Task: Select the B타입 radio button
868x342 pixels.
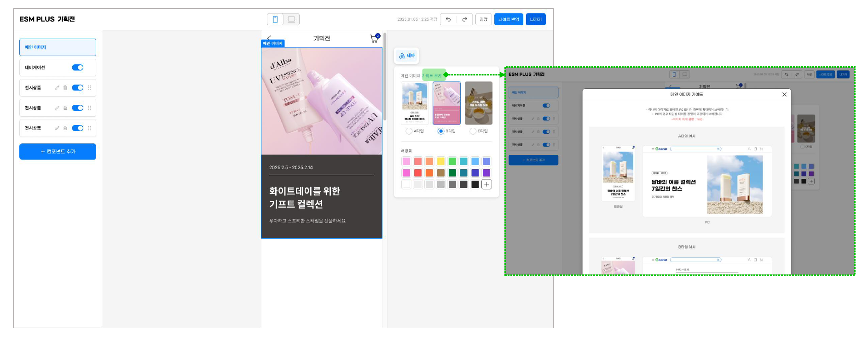Action: point(440,131)
